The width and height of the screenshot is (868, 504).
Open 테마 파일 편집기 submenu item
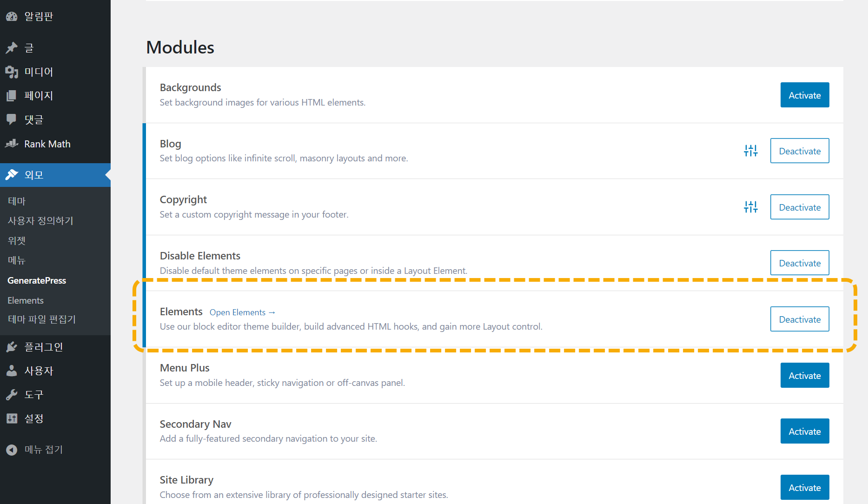tap(42, 319)
